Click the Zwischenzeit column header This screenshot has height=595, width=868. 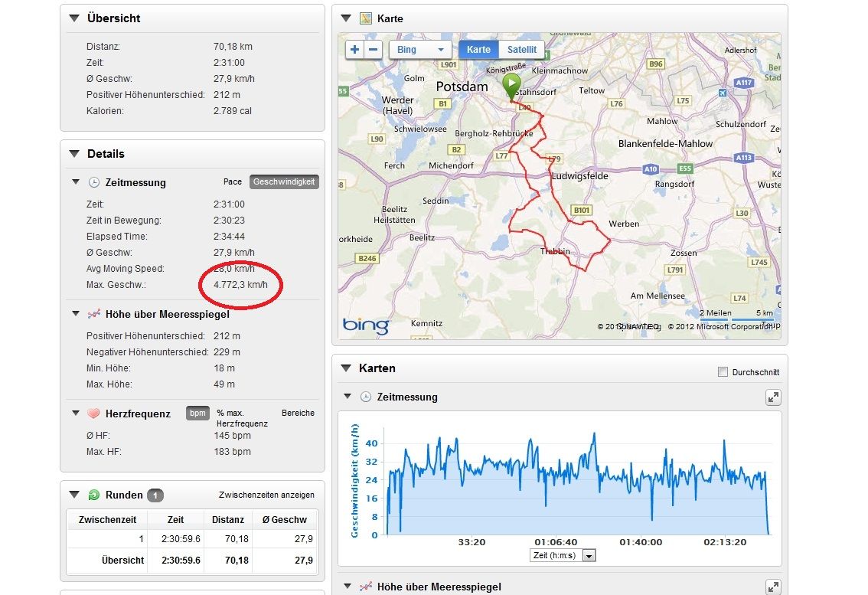tap(107, 520)
